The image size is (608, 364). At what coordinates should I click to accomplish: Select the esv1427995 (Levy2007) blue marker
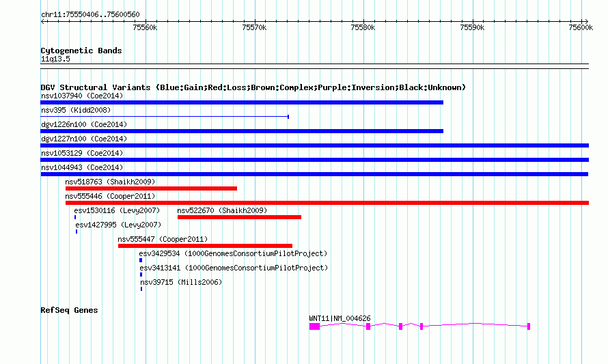pos(77,232)
